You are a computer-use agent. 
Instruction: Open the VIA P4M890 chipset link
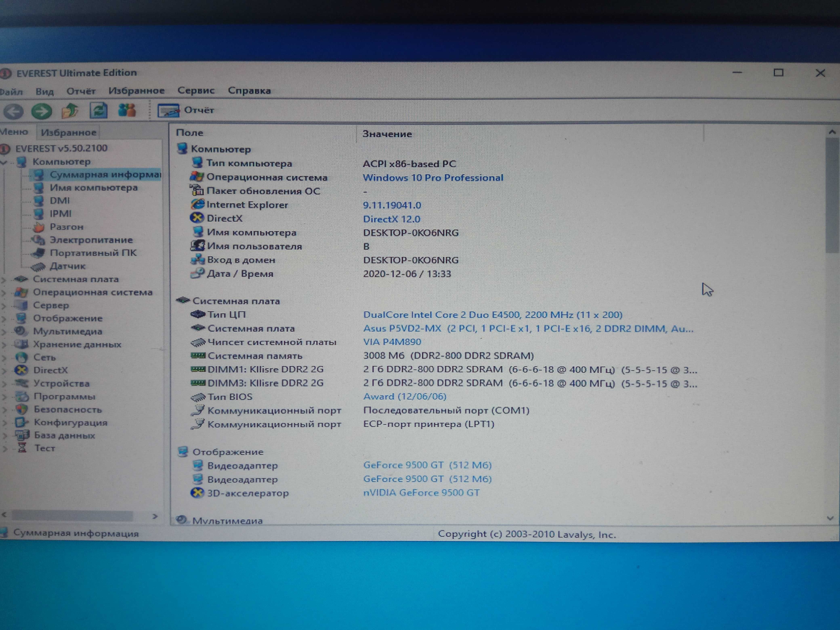coord(392,342)
